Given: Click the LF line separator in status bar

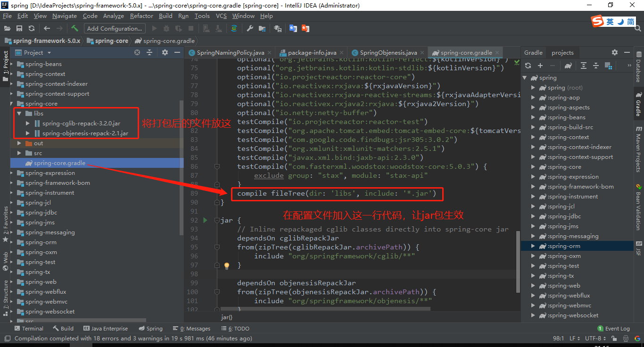Looking at the screenshot, I should [x=575, y=339].
